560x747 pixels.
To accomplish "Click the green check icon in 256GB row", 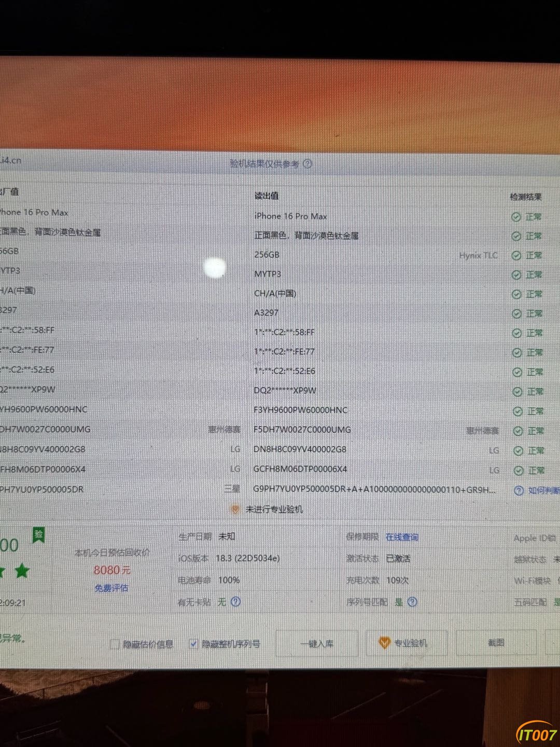I will [516, 255].
